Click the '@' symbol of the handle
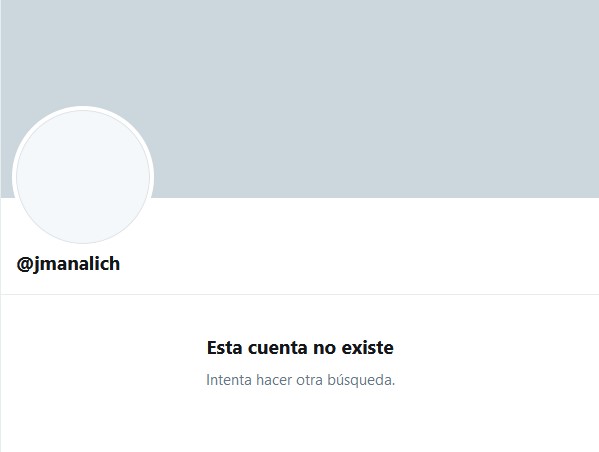The image size is (599, 452). pyautogui.click(x=24, y=264)
